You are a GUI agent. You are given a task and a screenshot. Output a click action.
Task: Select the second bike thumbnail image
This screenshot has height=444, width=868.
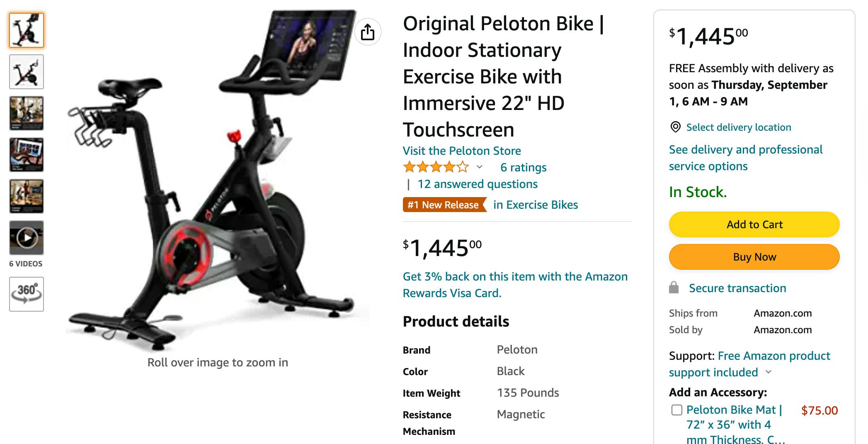click(x=27, y=72)
